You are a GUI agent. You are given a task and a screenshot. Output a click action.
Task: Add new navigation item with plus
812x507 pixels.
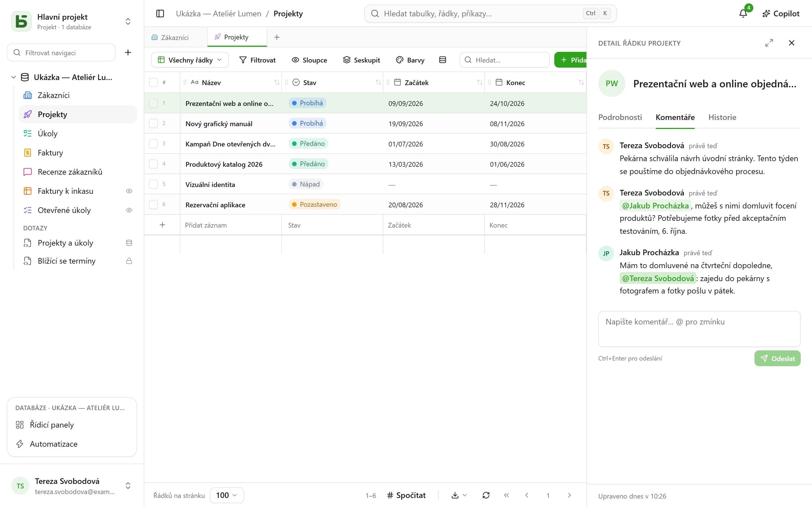128,52
